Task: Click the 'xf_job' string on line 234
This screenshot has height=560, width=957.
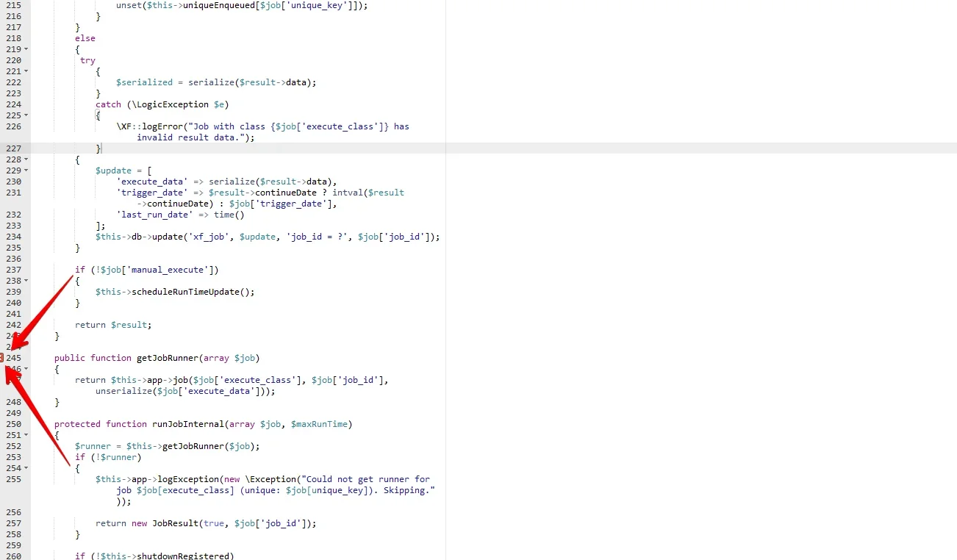Action: click(x=209, y=237)
